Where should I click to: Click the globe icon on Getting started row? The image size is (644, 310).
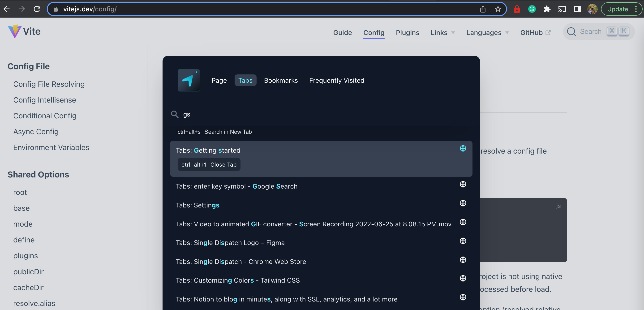[463, 148]
